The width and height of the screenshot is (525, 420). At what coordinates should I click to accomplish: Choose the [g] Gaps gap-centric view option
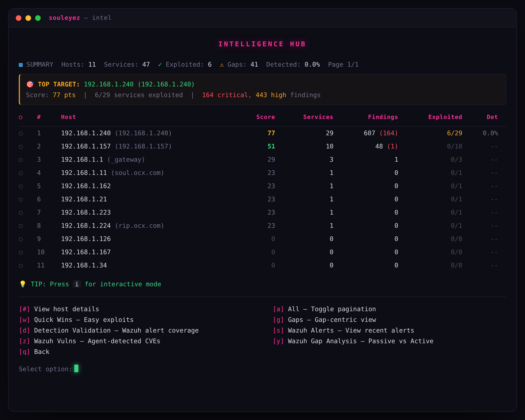click(325, 320)
